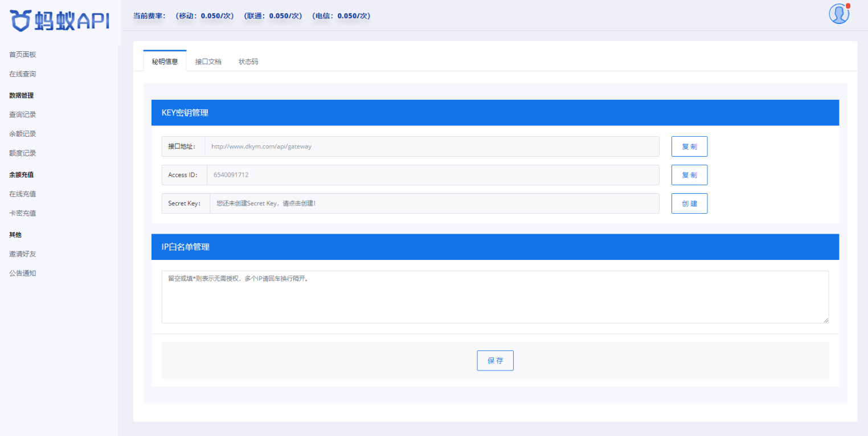The width and height of the screenshot is (868, 436).
Task: Copy the Access ID with its 复制 button
Action: click(689, 175)
